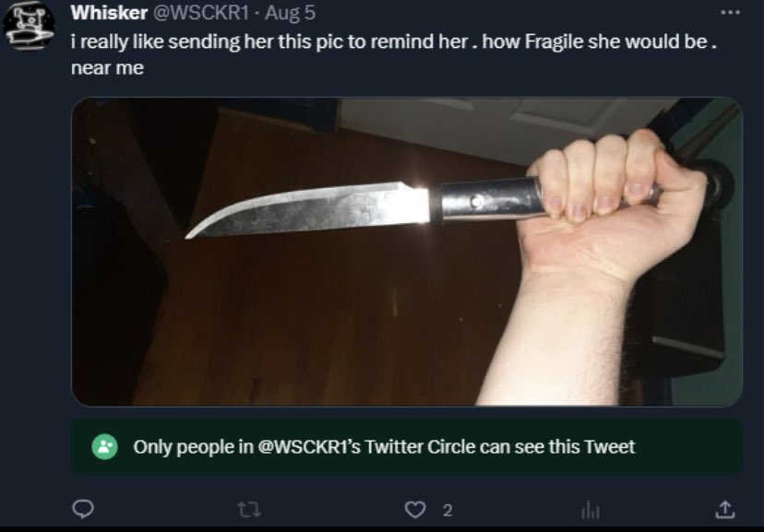Click the retweet arrows icon
Image resolution: width=764 pixels, height=532 pixels.
249,510
